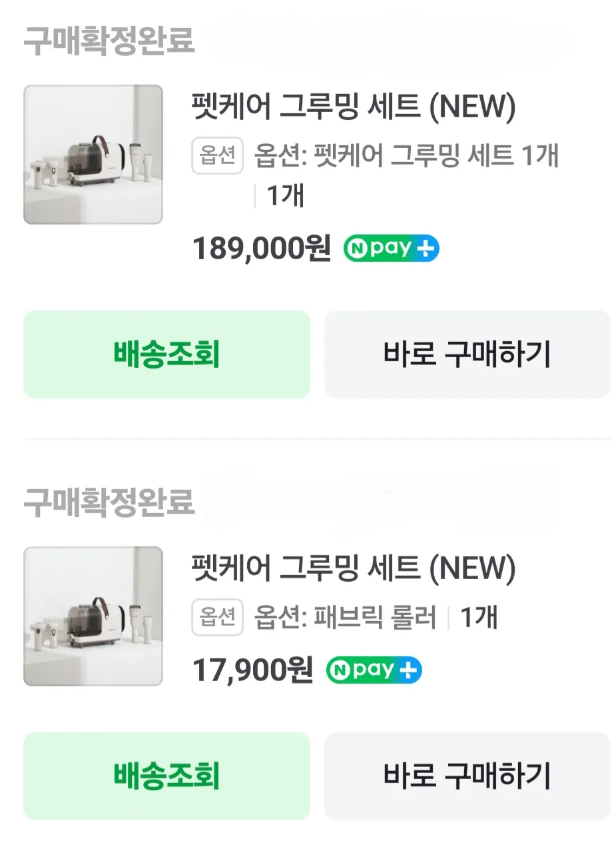Tap the 옵션 badge on the 189,000원 order

point(217,156)
